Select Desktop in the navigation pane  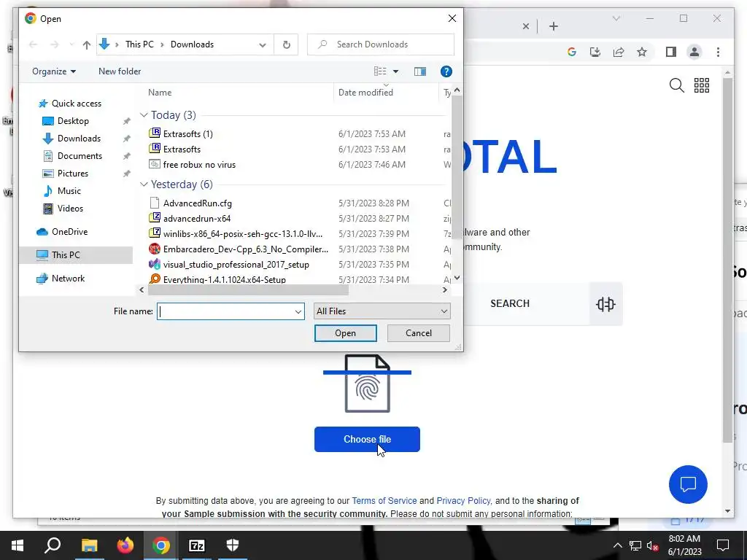pos(73,121)
